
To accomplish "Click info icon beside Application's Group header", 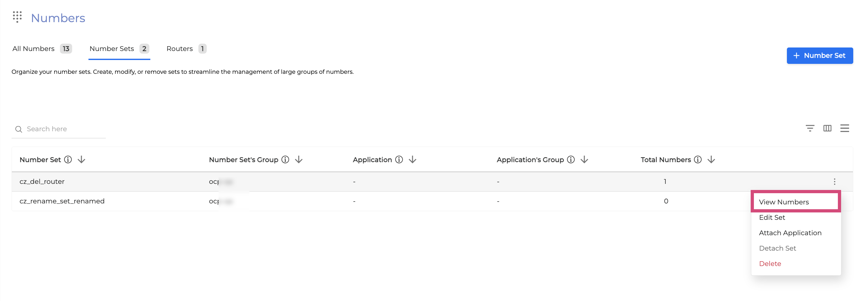I will 571,159.
